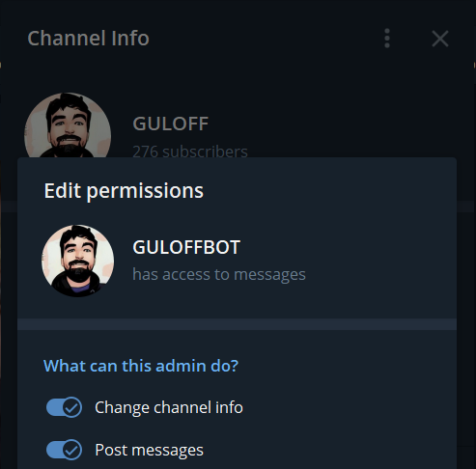Click the divider strip below GULOFFBOT info

click(237, 324)
